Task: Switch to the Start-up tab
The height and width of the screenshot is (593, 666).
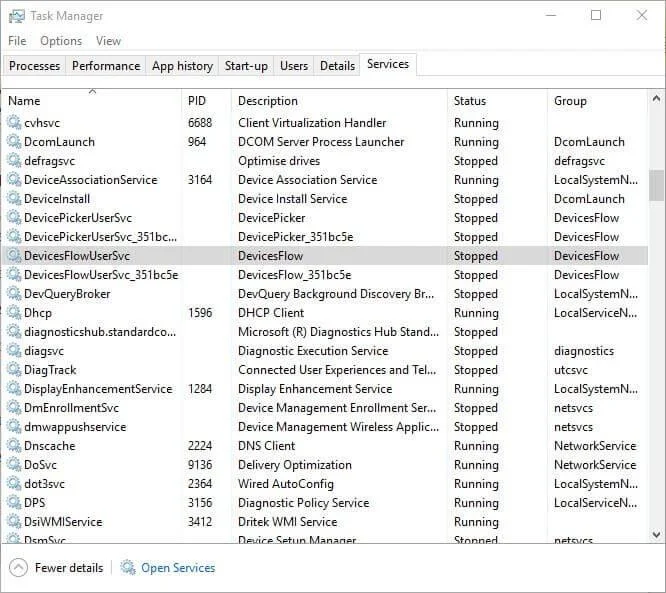Action: click(246, 66)
